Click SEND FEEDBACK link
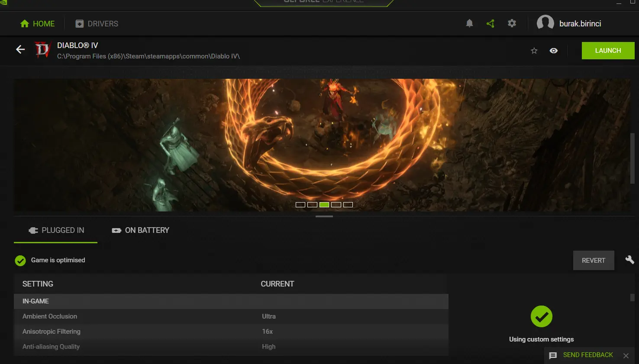639x364 pixels. [x=588, y=355]
